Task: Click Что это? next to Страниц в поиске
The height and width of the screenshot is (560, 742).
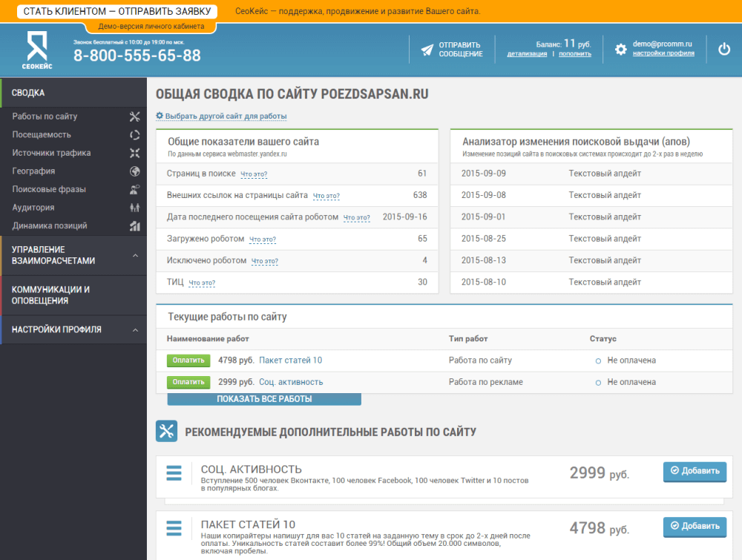Action: pyautogui.click(x=254, y=174)
